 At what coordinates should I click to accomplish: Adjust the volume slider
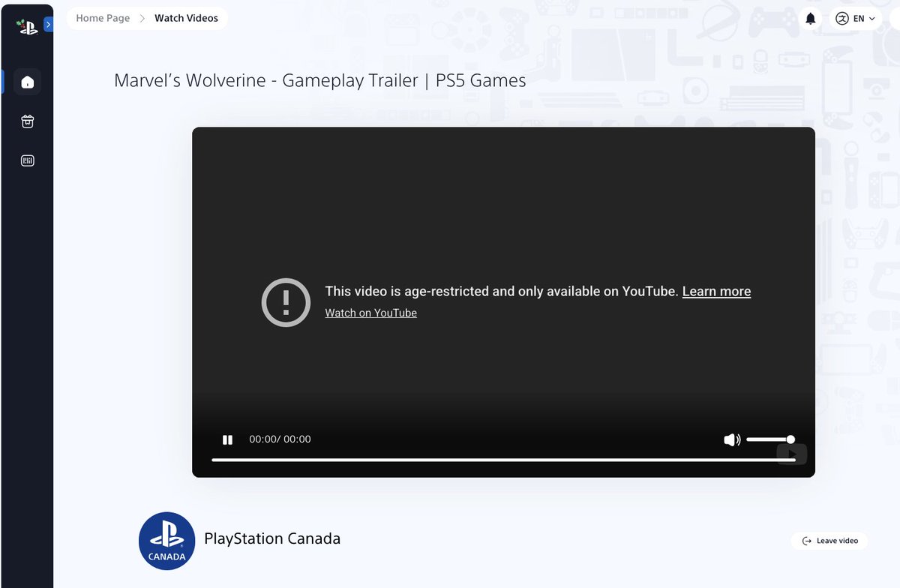click(770, 439)
